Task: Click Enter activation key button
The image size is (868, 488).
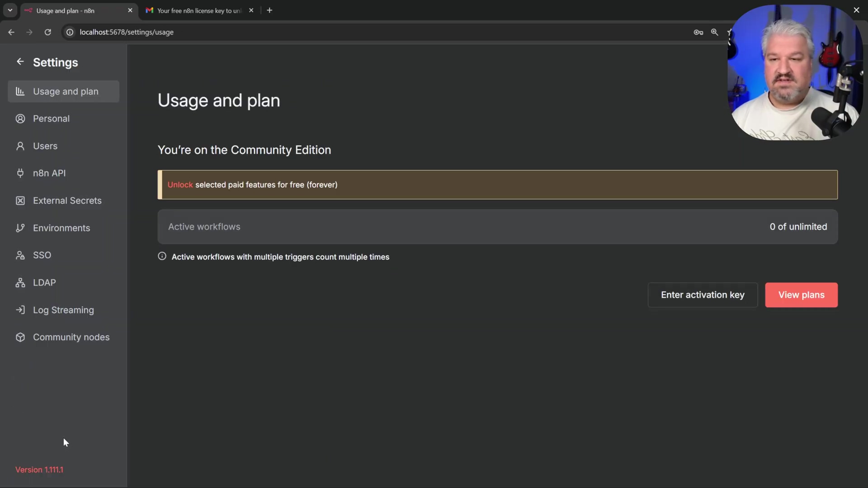Action: pos(702,295)
